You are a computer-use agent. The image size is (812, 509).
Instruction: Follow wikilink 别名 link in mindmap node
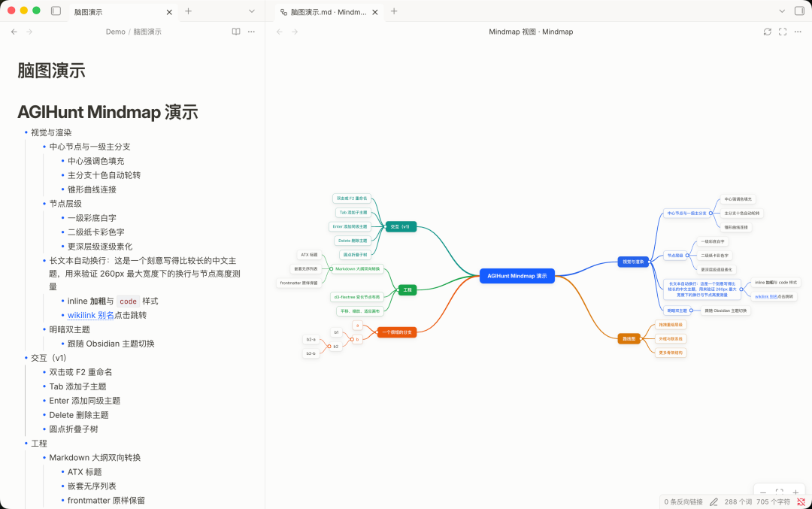[766, 297]
